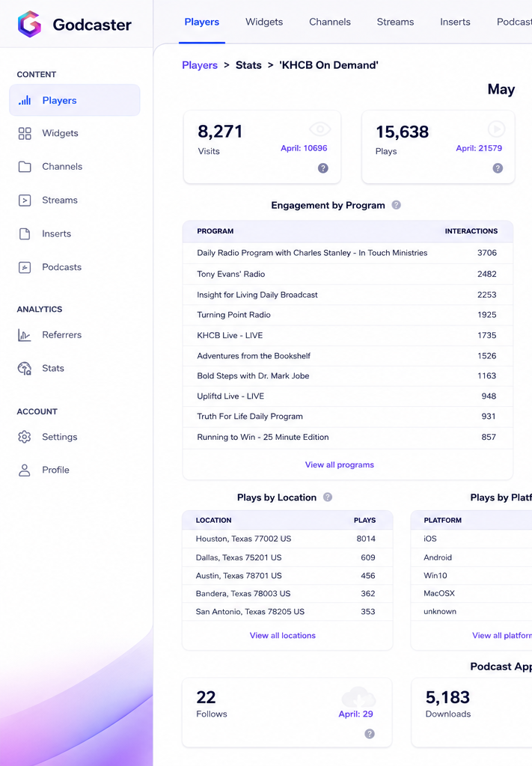
Task: Go to Streams label in sidebar
Action: (x=60, y=200)
